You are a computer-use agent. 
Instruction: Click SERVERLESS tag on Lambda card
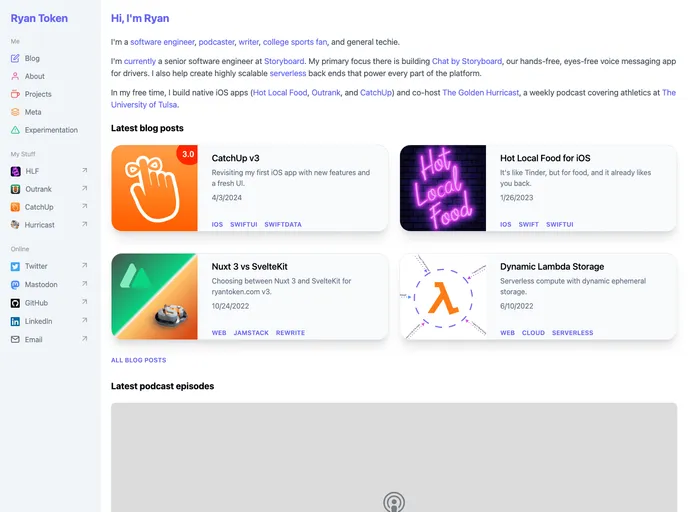point(573,333)
